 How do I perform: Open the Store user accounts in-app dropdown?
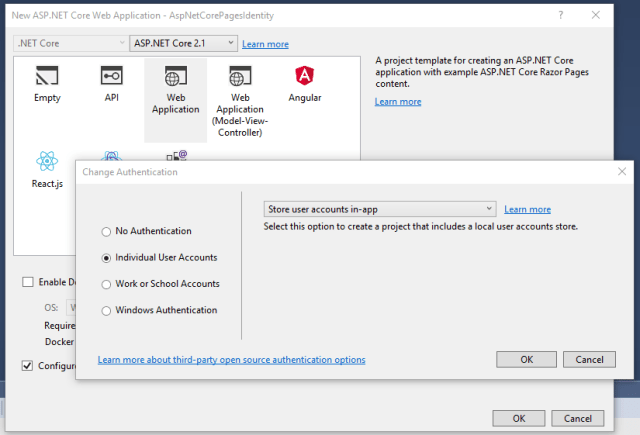coord(379,209)
